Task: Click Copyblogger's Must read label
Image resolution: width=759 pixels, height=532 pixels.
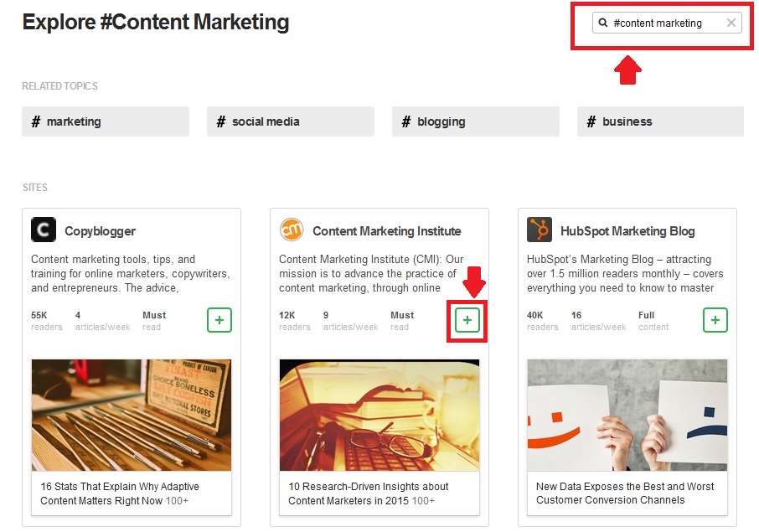Action: 154,321
